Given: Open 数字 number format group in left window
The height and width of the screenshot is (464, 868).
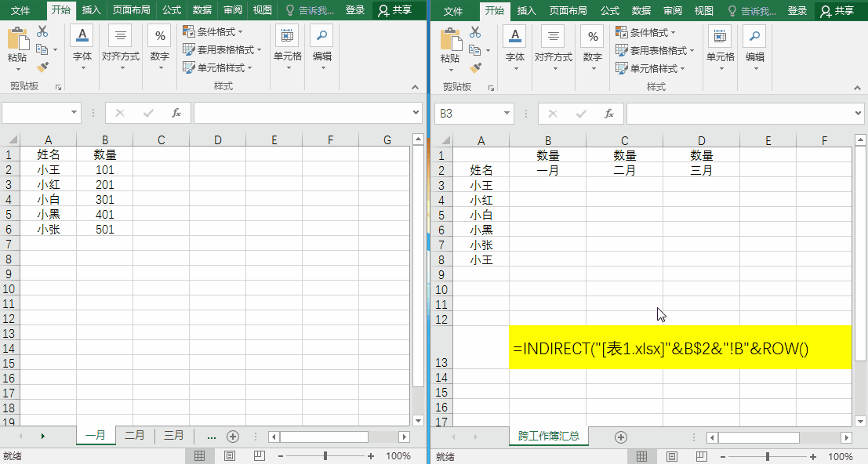Looking at the screenshot, I should tap(159, 48).
